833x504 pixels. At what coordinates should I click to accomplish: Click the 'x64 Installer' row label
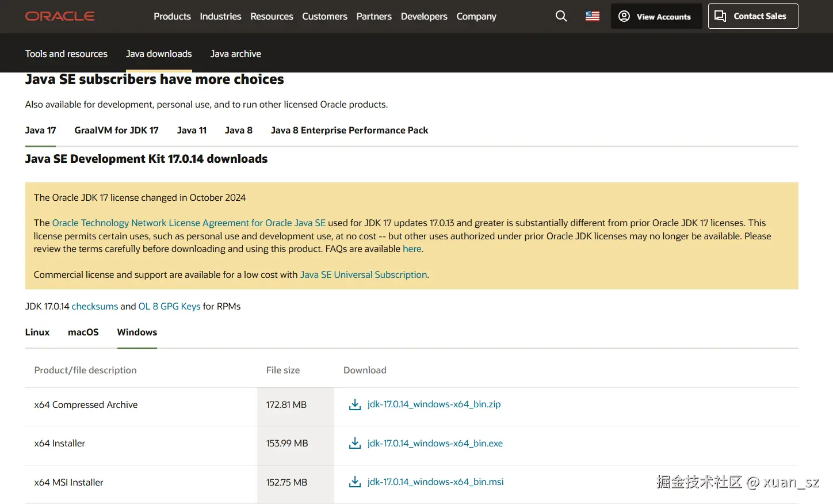(60, 443)
